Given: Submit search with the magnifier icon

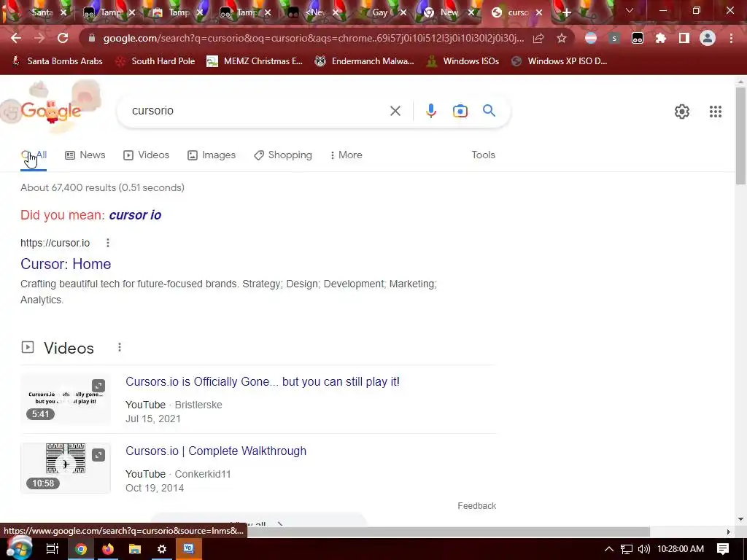Looking at the screenshot, I should pos(489,111).
